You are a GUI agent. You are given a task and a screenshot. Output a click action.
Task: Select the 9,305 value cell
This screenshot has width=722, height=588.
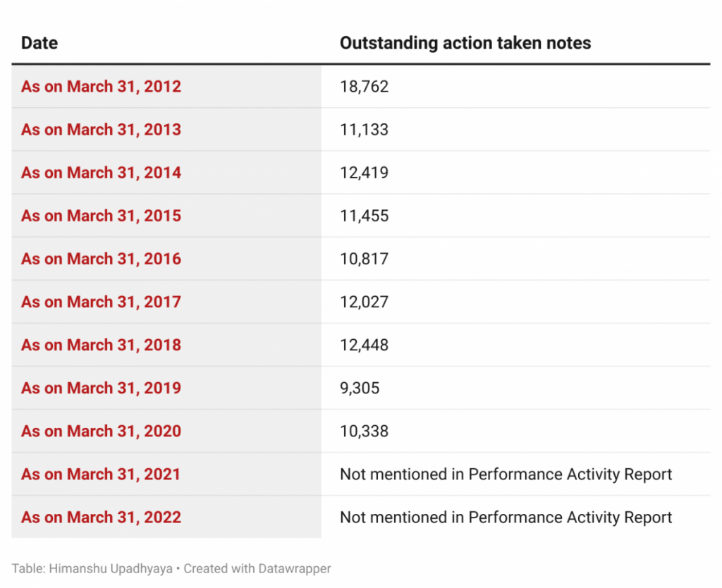click(360, 388)
